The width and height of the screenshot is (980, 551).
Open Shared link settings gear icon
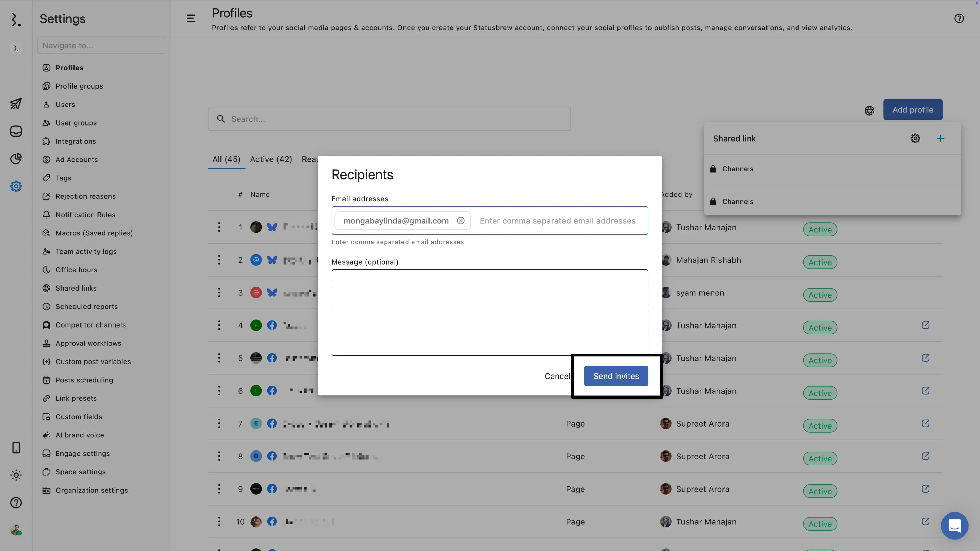point(915,139)
